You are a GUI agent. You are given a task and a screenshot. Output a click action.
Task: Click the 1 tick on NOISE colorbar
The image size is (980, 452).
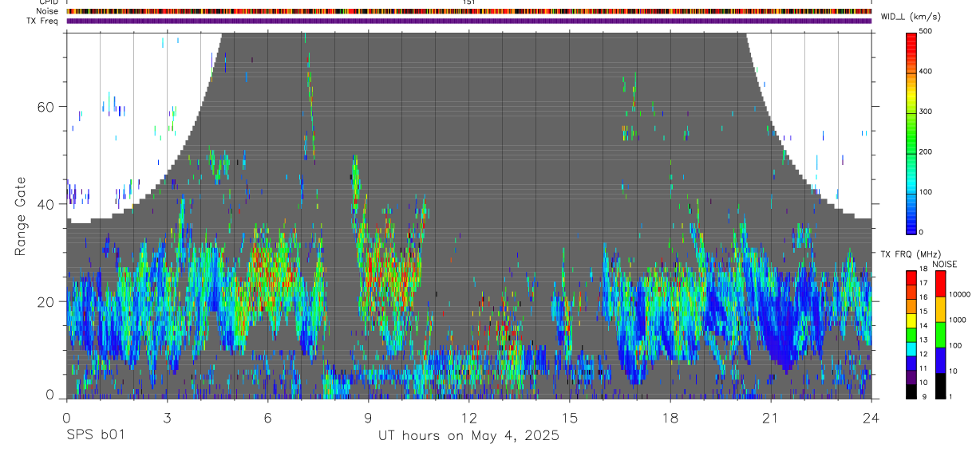pyautogui.click(x=951, y=396)
